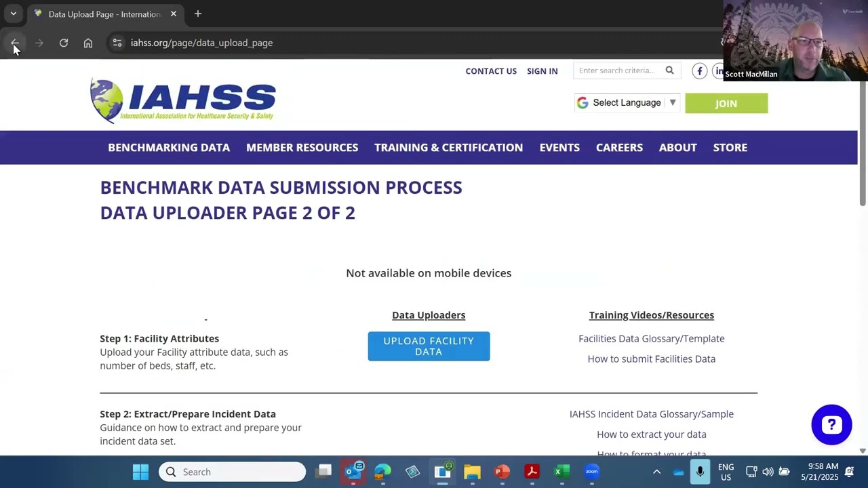868x488 pixels.
Task: Open IAHSS Incident Data Glossary/Sample link
Action: click(x=651, y=413)
